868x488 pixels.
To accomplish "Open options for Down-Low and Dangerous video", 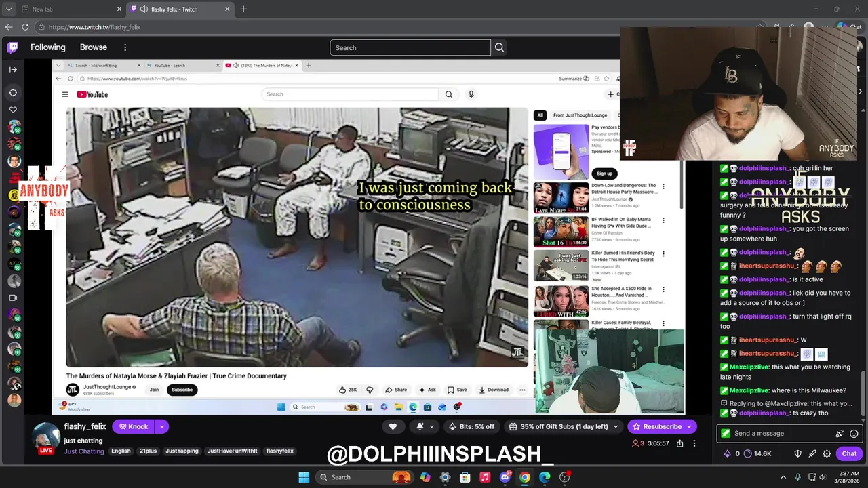I will pyautogui.click(x=664, y=186).
